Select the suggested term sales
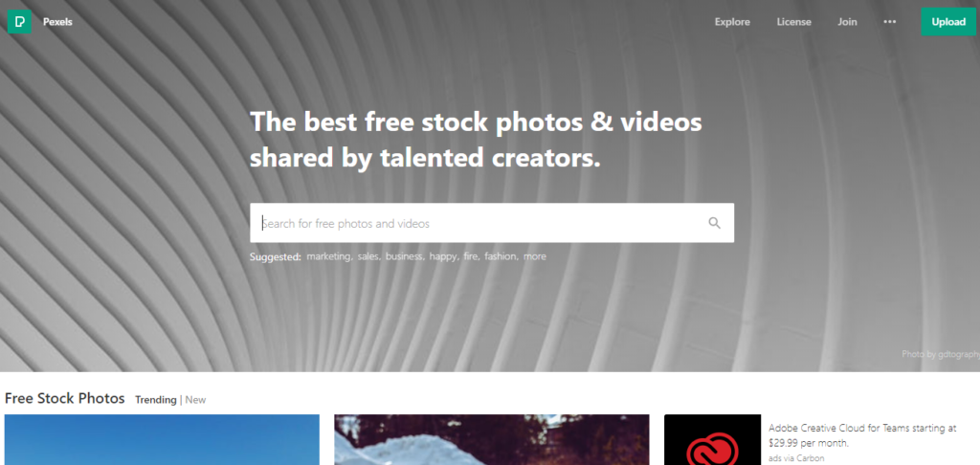Screen dimensions: 980x465 (368, 256)
